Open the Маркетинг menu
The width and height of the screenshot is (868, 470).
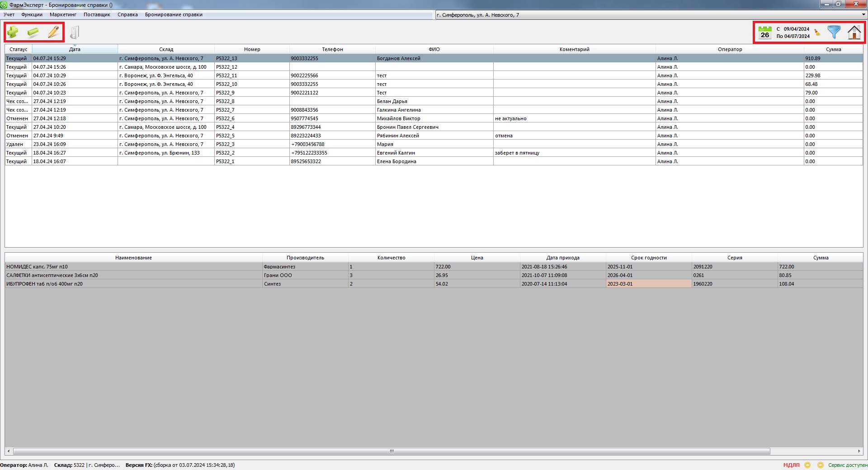pyautogui.click(x=63, y=14)
